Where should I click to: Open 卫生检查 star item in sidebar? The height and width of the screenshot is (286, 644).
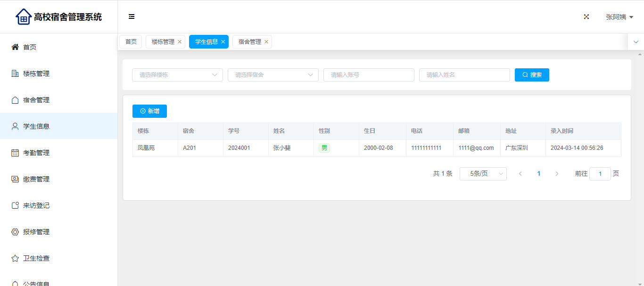pos(36,258)
